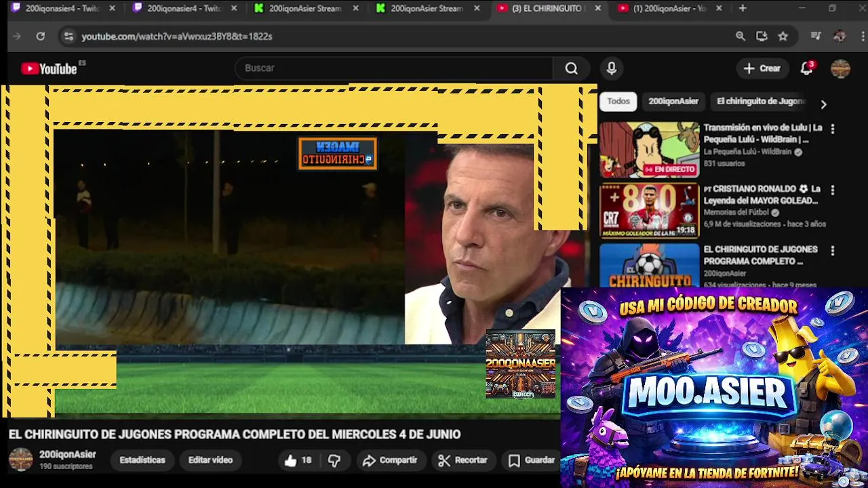Open the notifications bell

tap(806, 68)
